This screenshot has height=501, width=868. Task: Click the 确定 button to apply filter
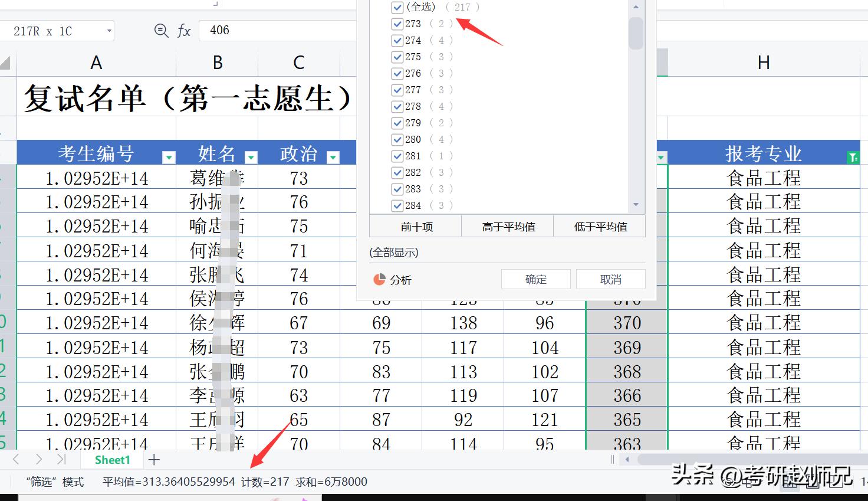pyautogui.click(x=535, y=279)
